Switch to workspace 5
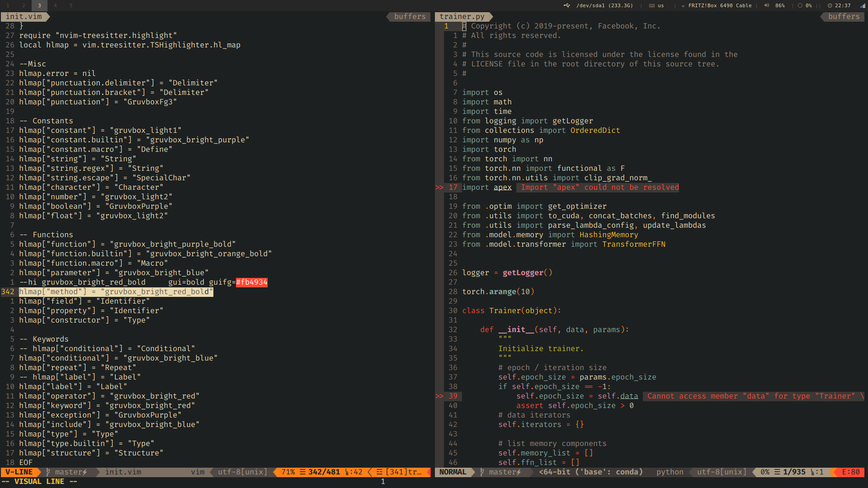Image resolution: width=868 pixels, height=488 pixels. coord(71,5)
